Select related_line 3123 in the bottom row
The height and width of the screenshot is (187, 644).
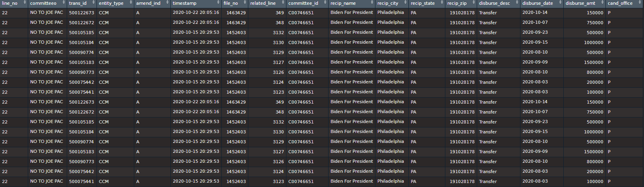tap(278, 181)
